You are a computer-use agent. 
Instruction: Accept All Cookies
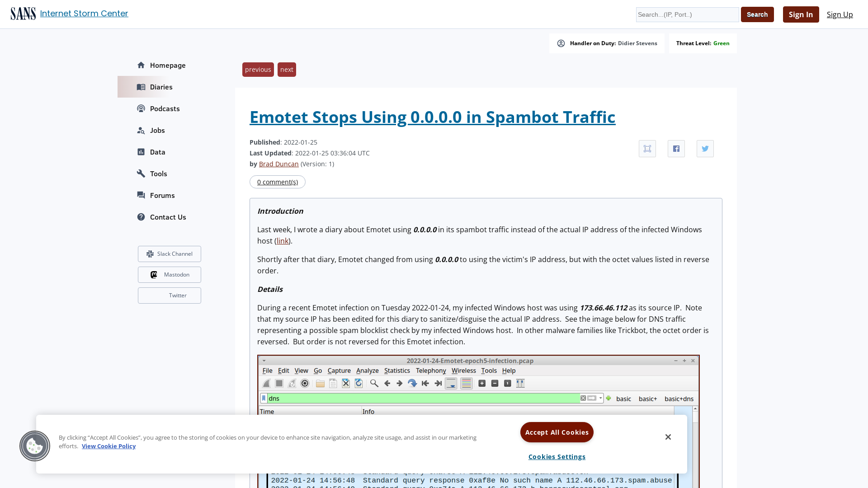(x=557, y=432)
